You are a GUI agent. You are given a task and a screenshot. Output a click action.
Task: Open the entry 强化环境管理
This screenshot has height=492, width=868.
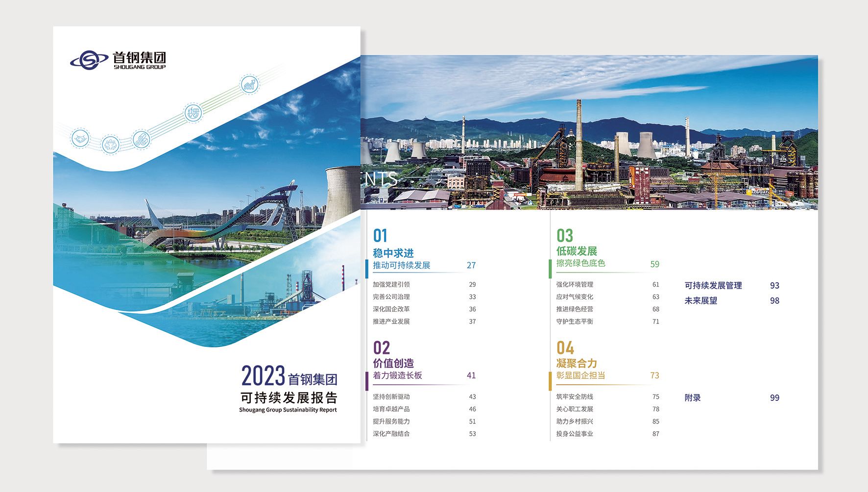(575, 284)
